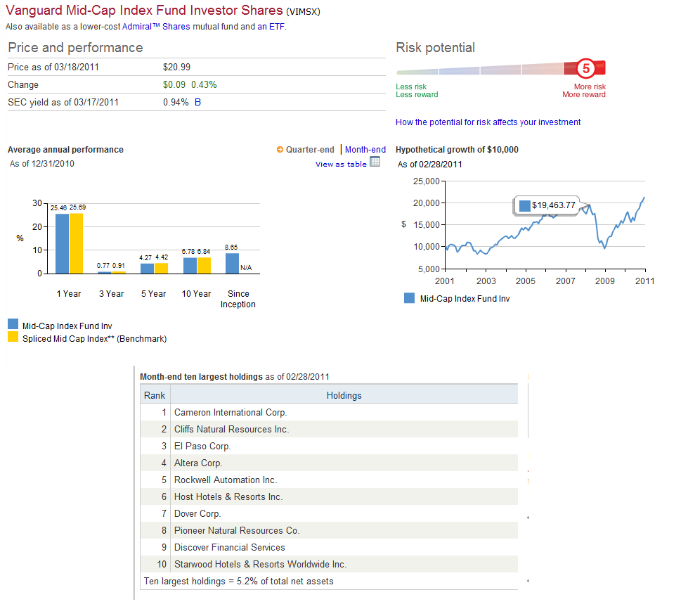This screenshot has height=616, width=688.
Task: Click the SEC yield footnote B link
Action: pyautogui.click(x=198, y=102)
